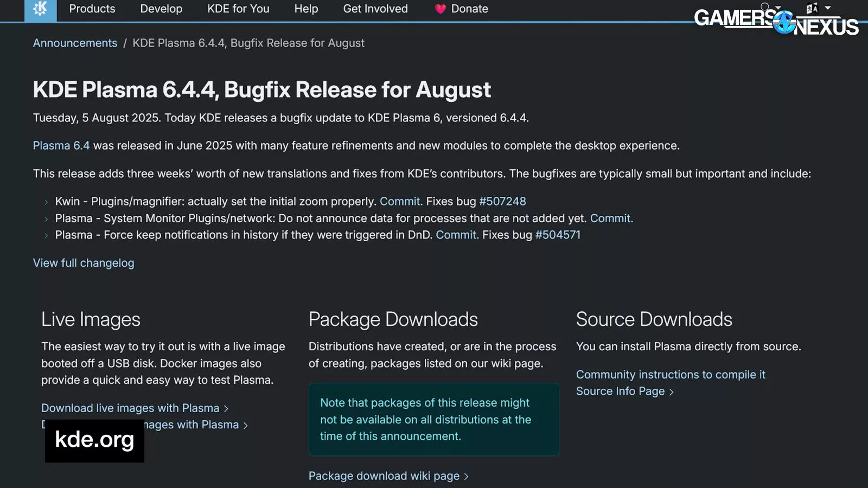Image resolution: width=868 pixels, height=488 pixels.
Task: Open Community instructions to compile it
Action: point(671,375)
